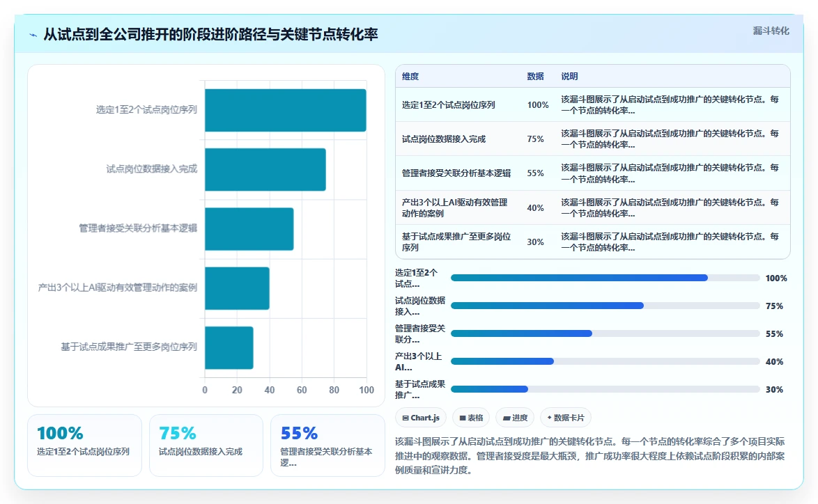Click x-axis tick label 20
The height and width of the screenshot is (504, 818).
coord(237,390)
